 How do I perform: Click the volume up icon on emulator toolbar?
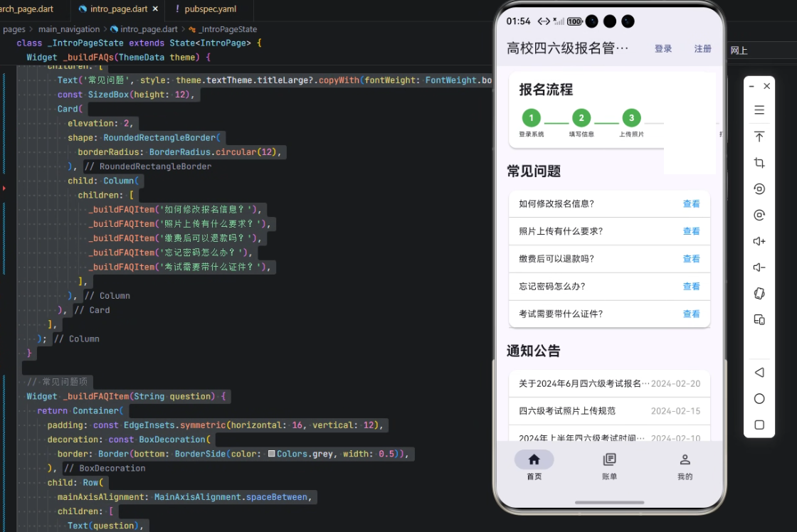(x=759, y=241)
